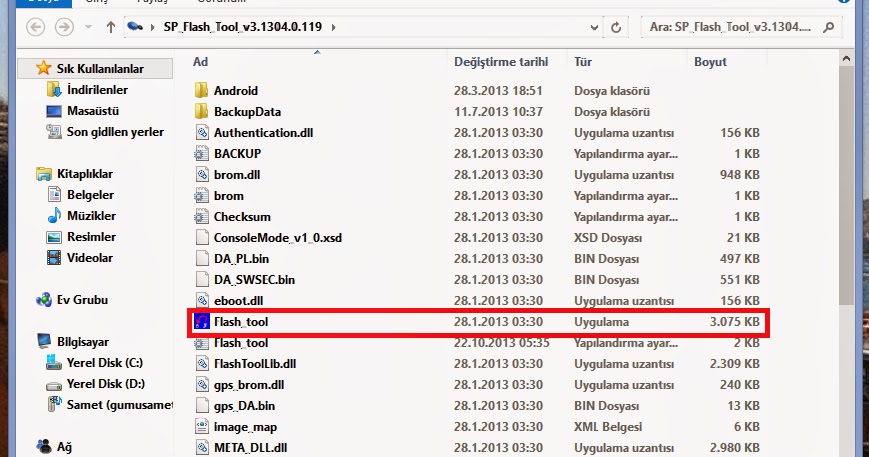Click SP_Flash_Tool_v3.1304.0.119 breadcrumb in address bar
The height and width of the screenshot is (457, 869).
[x=243, y=27]
